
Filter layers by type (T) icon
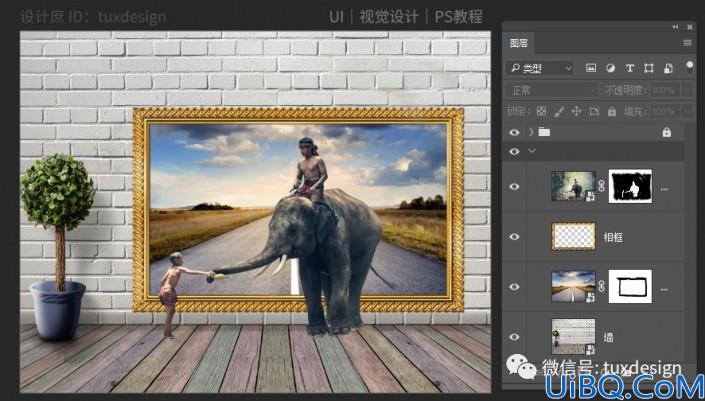click(x=629, y=68)
